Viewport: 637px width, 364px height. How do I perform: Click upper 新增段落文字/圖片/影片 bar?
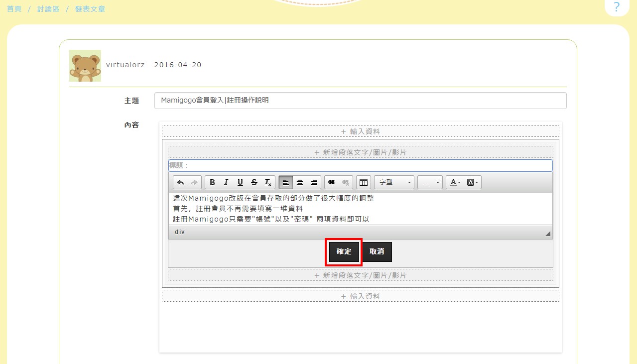[x=361, y=152]
